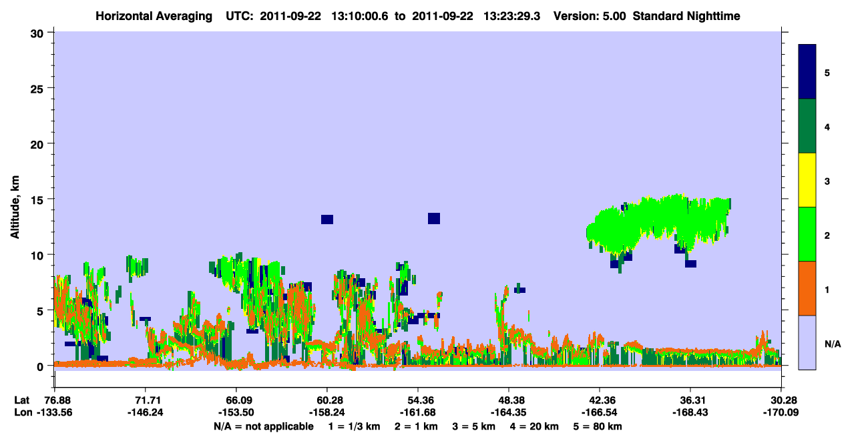Click legend text '2 = 1 km'
The height and width of the screenshot is (445, 868).
417,426
